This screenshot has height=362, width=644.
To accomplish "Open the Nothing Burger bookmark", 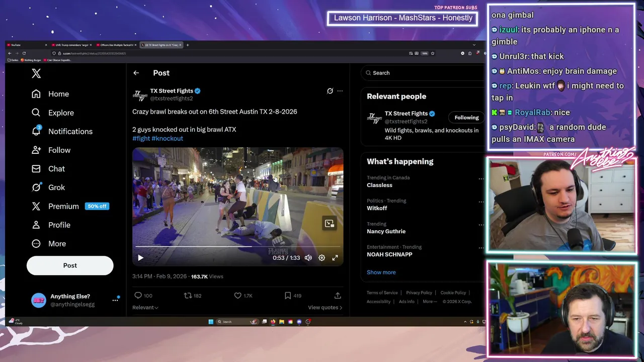I will point(31,60).
